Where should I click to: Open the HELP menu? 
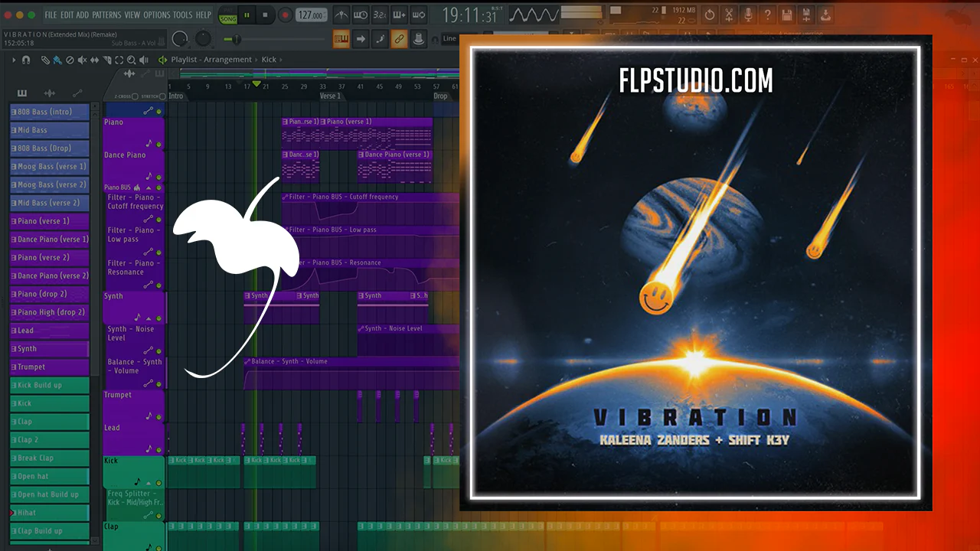click(203, 15)
